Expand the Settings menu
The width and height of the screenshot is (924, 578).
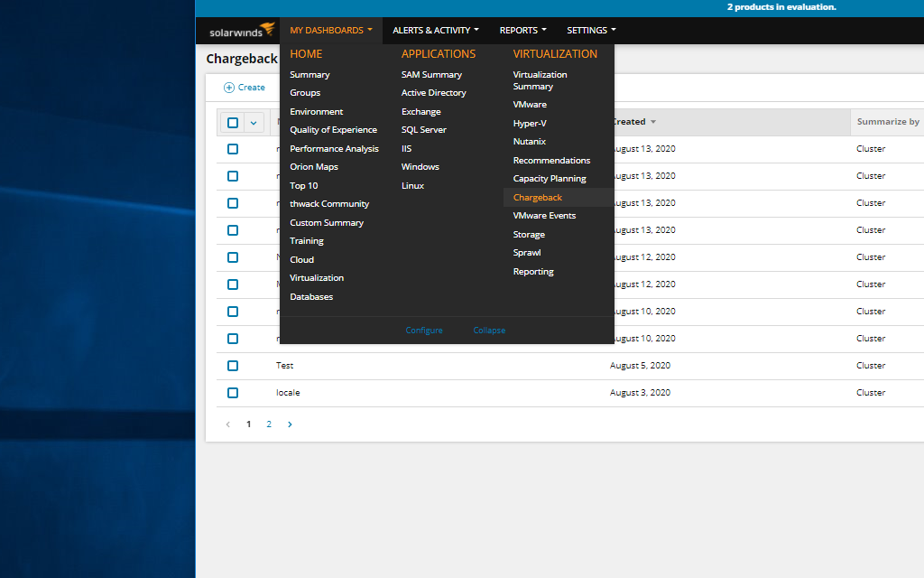tap(591, 30)
